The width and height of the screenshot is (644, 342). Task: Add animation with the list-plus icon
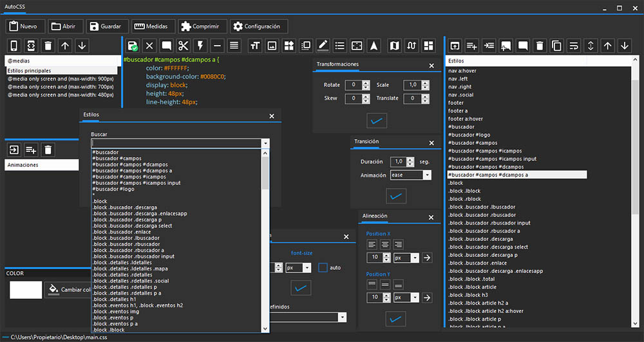point(31,150)
